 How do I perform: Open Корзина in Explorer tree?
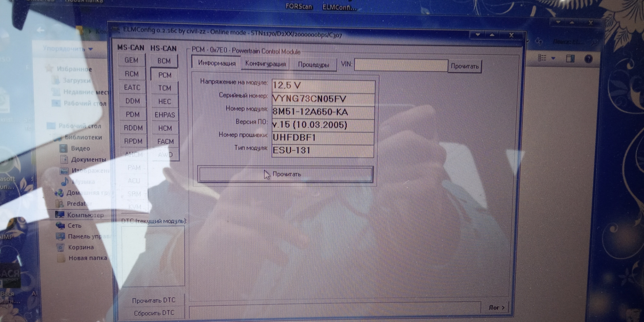(81, 247)
